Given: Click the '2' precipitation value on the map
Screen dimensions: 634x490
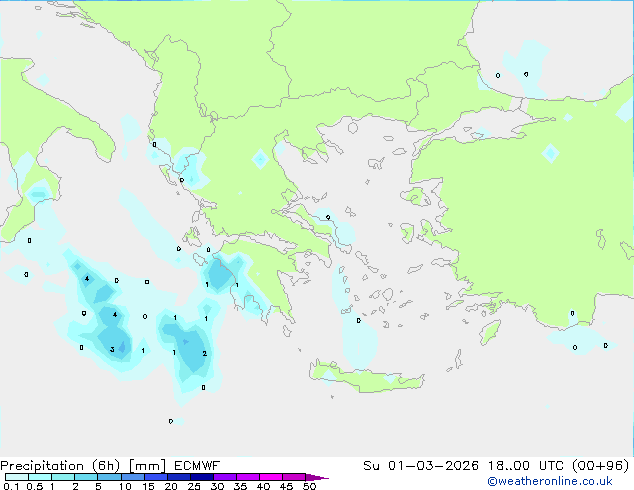Looking at the screenshot, I should click(205, 353).
